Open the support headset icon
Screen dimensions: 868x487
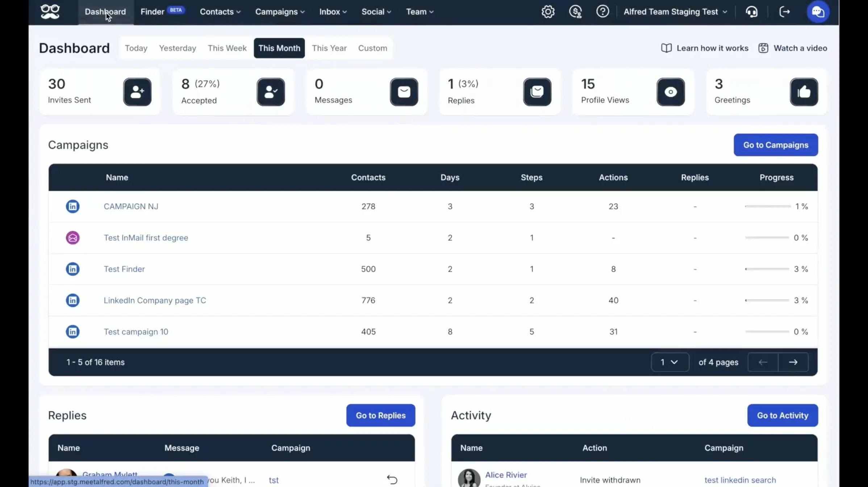point(752,12)
